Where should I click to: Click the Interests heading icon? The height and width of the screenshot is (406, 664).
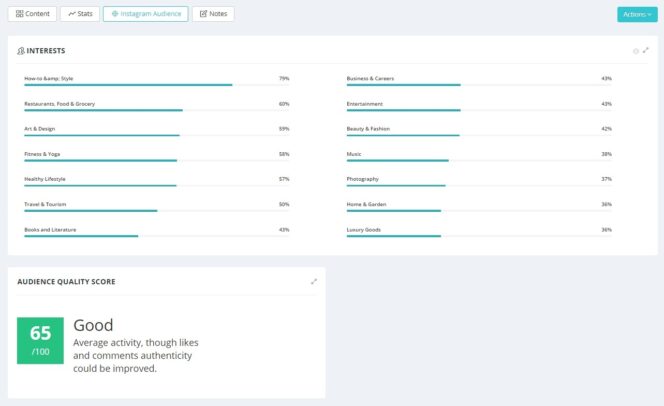(x=21, y=50)
